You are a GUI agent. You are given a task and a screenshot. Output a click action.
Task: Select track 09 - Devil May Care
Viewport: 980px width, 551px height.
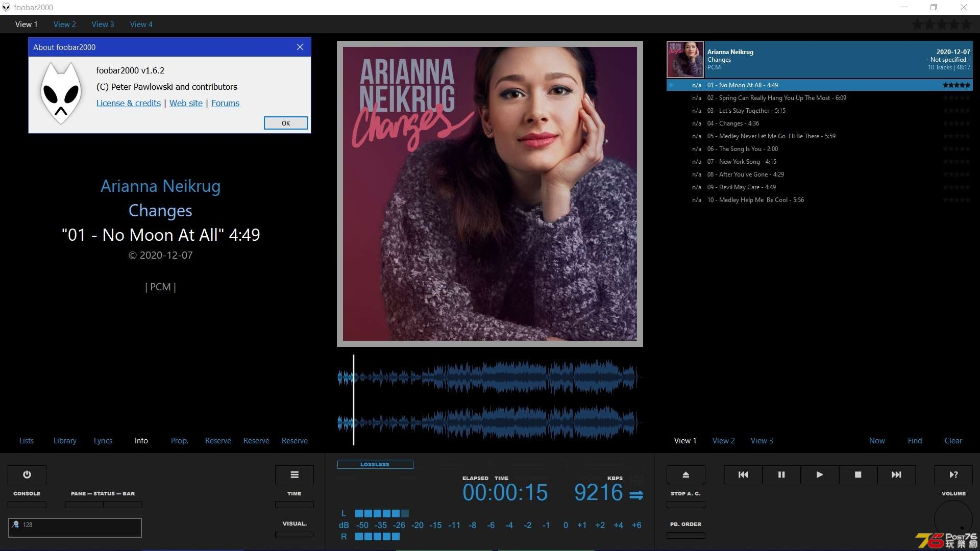pyautogui.click(x=820, y=187)
